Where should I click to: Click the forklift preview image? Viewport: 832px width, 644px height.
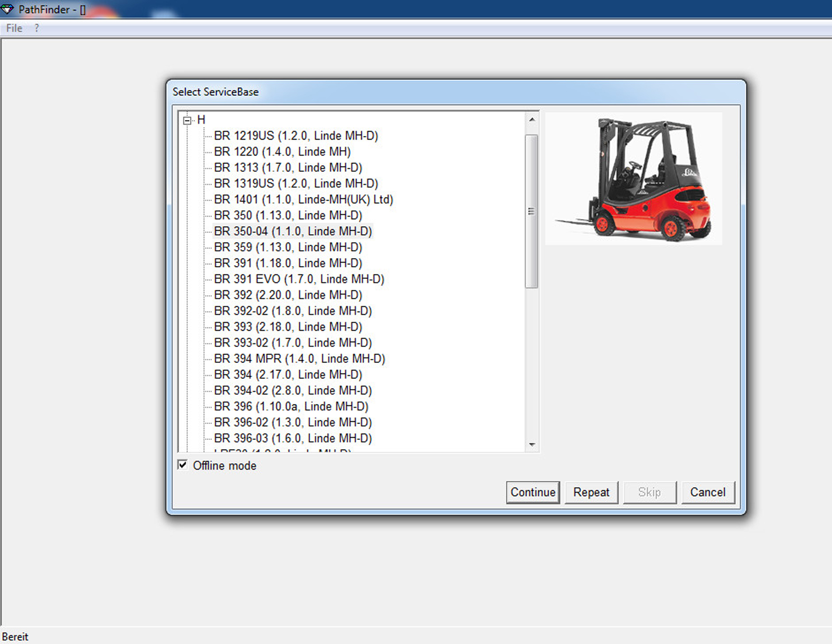(633, 178)
